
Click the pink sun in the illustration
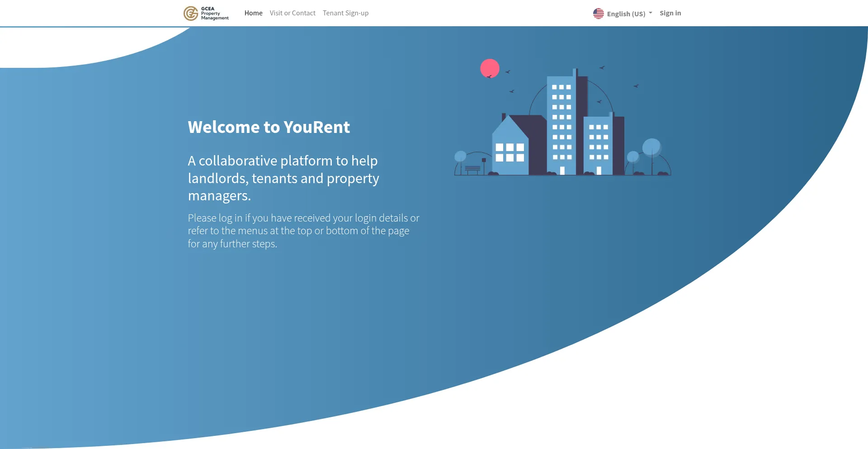coord(490,68)
